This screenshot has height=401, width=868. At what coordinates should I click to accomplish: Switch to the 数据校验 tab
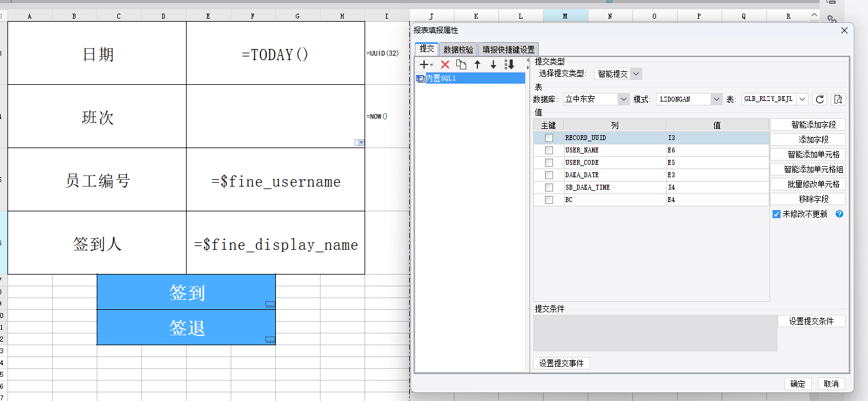pyautogui.click(x=458, y=50)
